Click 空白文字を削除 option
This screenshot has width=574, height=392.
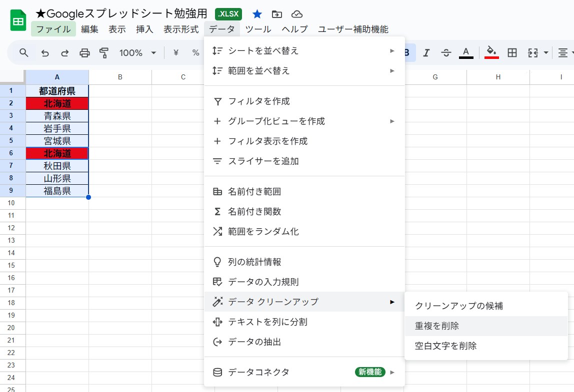[445, 346]
